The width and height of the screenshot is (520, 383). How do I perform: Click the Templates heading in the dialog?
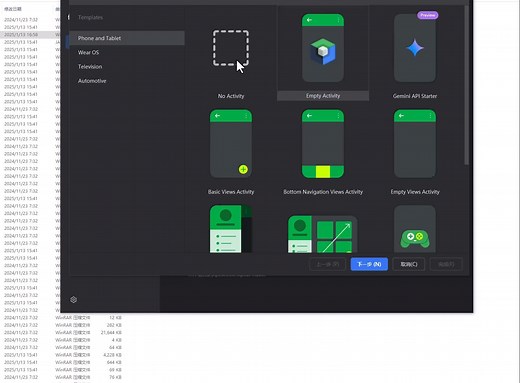tap(90, 17)
